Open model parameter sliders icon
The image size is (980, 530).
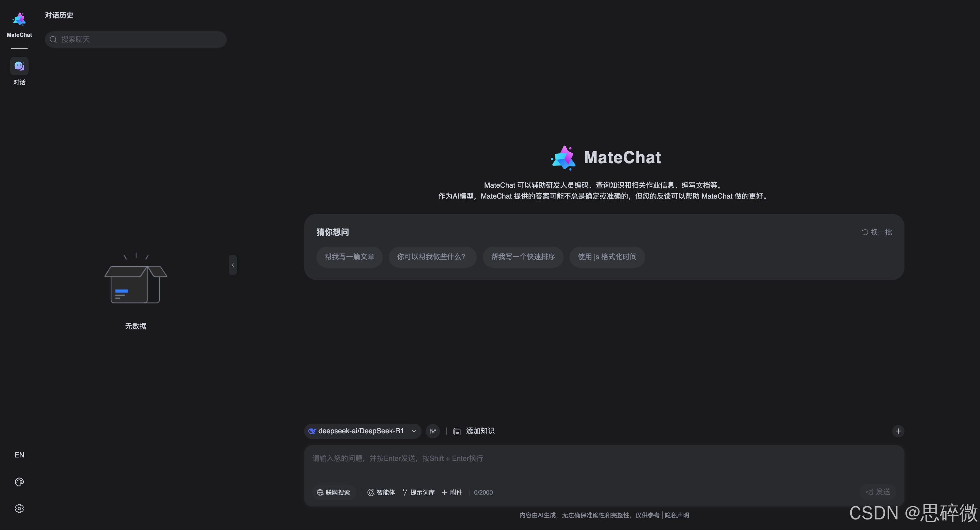point(432,431)
